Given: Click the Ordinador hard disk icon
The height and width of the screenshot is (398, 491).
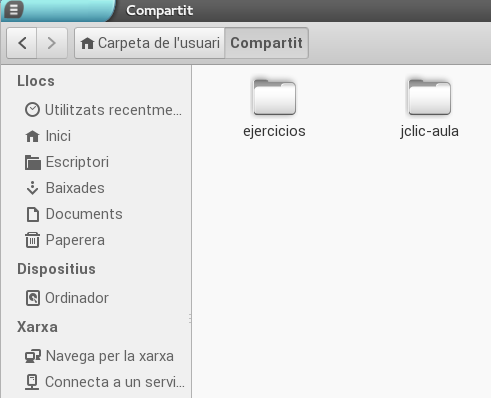Looking at the screenshot, I should click(33, 298).
